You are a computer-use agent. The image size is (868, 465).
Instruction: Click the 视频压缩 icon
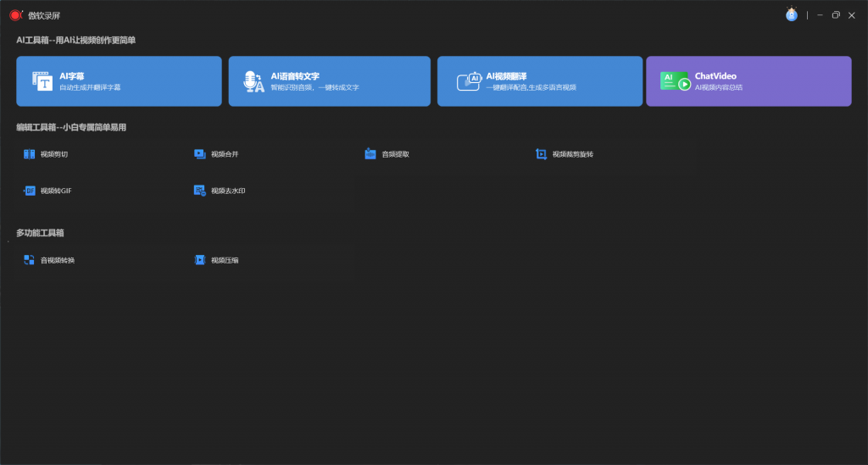click(200, 260)
